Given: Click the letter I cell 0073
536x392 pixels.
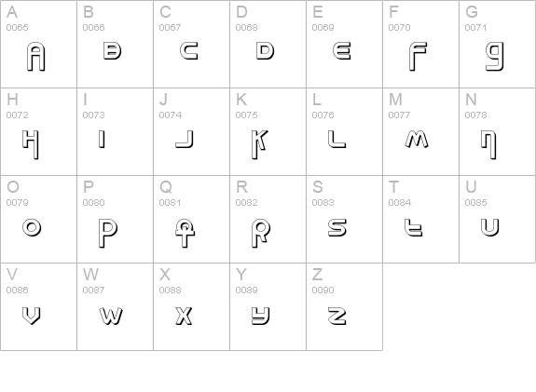Looking at the screenshot, I should point(116,132).
